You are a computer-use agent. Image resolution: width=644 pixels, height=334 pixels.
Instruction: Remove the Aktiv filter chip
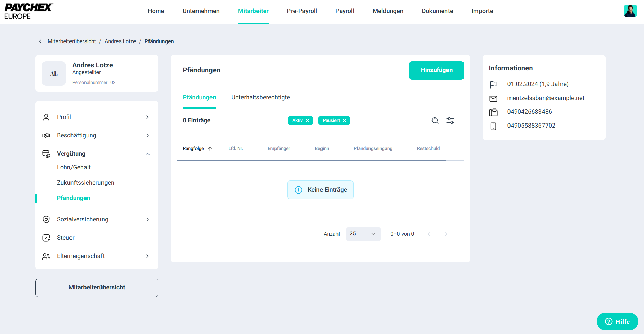pos(308,121)
